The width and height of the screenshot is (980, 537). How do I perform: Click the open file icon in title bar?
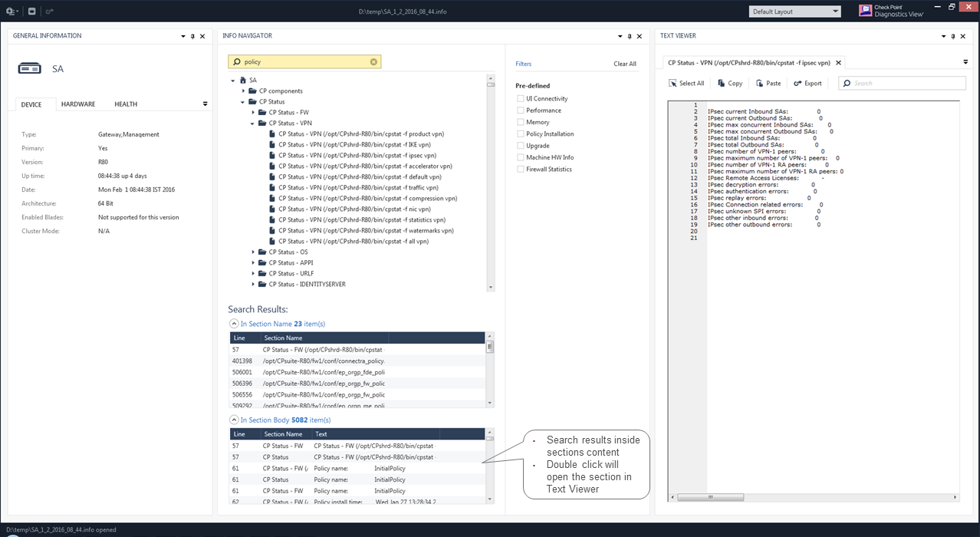[x=31, y=12]
